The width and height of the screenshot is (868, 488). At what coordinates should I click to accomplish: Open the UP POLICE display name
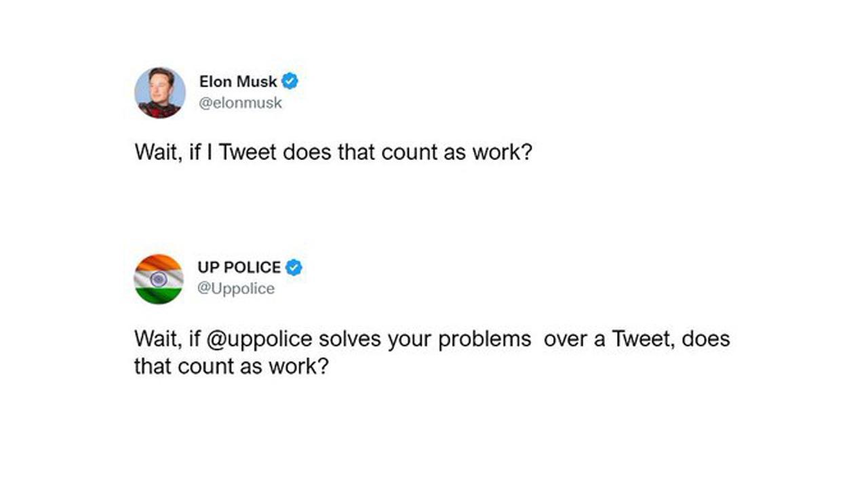point(239,268)
